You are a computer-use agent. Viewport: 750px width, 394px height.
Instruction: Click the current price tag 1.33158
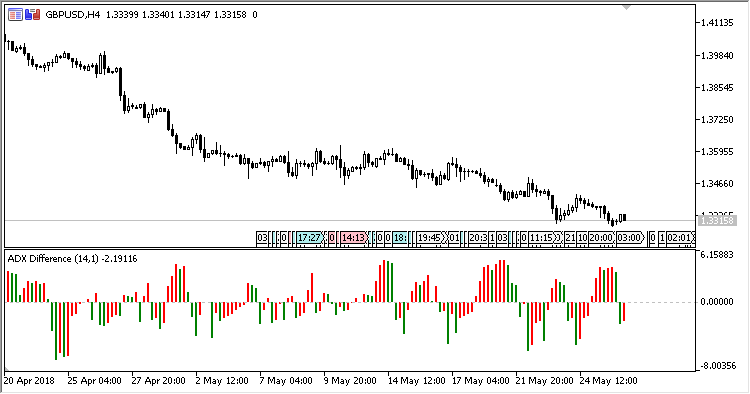(717, 220)
